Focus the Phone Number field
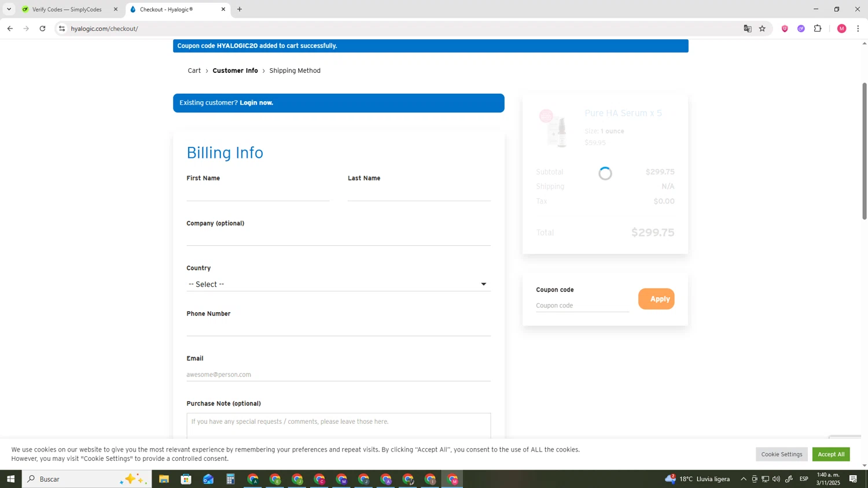The image size is (868, 488). click(x=339, y=328)
